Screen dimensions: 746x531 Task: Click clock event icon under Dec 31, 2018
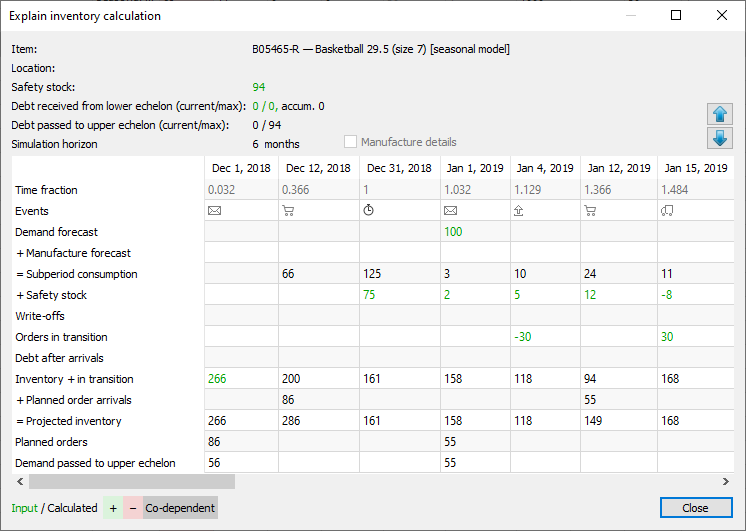pyautogui.click(x=367, y=211)
